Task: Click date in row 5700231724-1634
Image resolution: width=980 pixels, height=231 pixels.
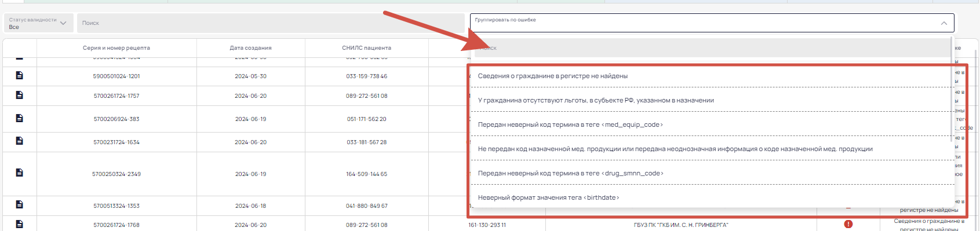Action: click(250, 142)
